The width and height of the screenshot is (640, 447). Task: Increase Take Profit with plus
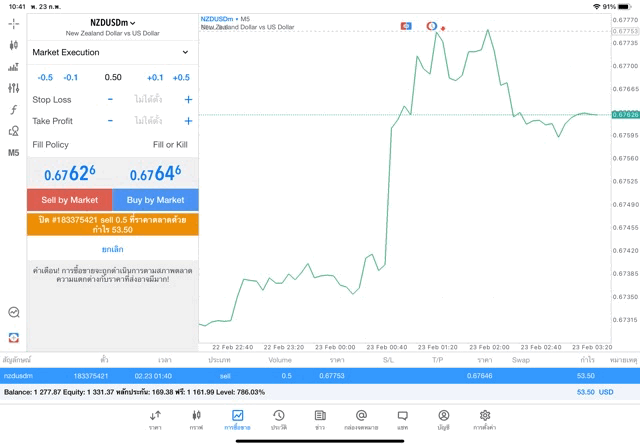(x=188, y=121)
